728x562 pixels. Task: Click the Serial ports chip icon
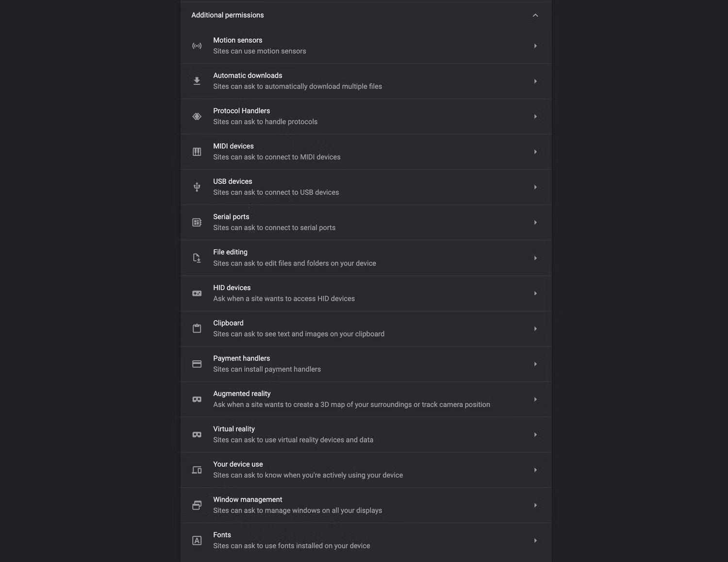tap(197, 222)
